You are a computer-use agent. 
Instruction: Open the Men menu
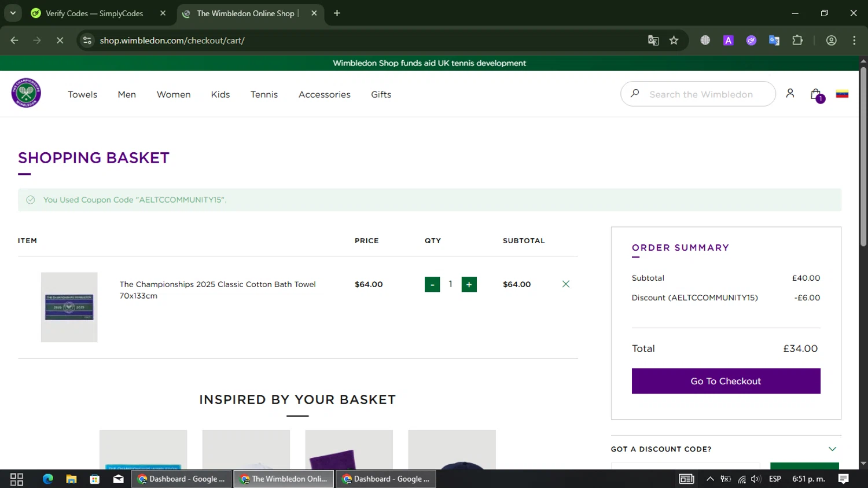point(127,94)
